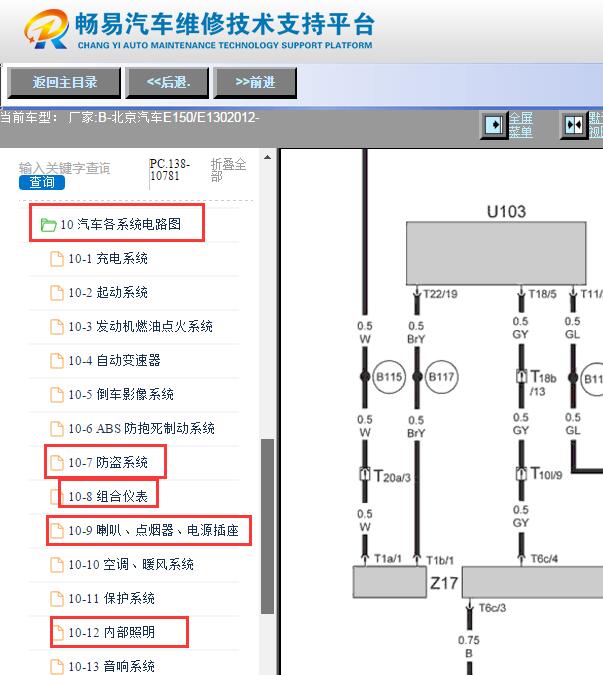Click the Z17 component label
603x675 pixels.
pos(444,583)
